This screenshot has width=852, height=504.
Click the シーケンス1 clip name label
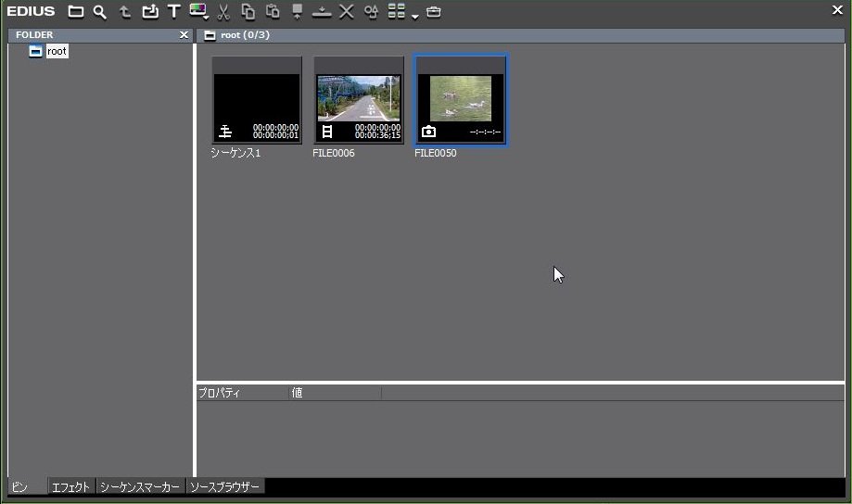click(x=235, y=153)
